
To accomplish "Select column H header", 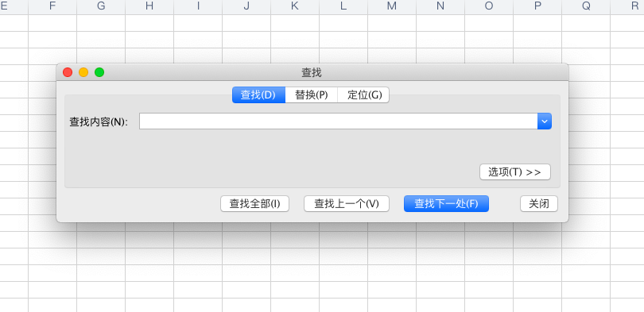I will [x=149, y=6].
